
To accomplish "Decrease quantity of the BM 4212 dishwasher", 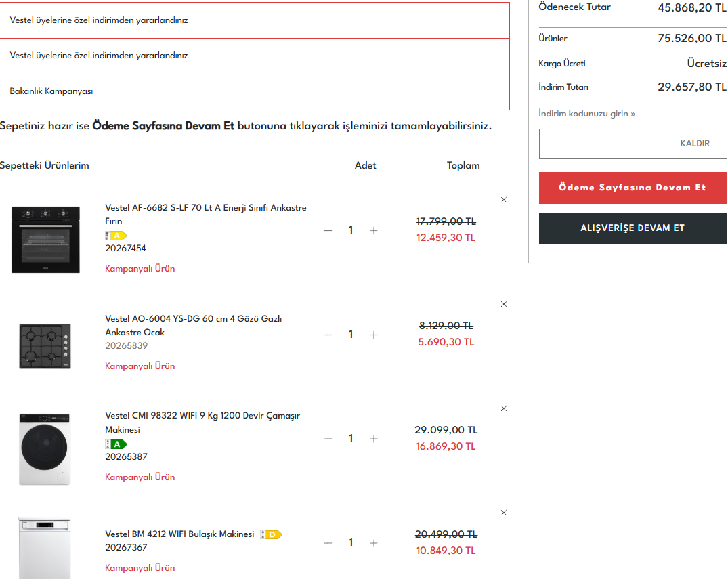I will 328,543.
